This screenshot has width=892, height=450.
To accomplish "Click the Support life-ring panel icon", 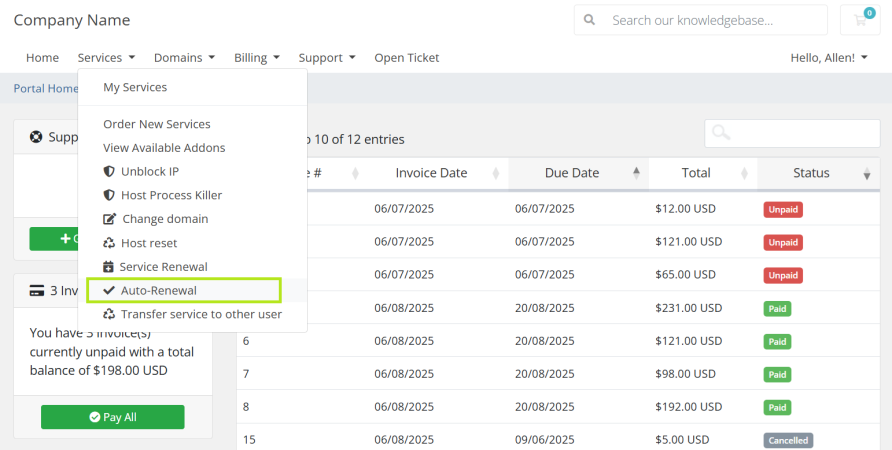I will pos(36,137).
